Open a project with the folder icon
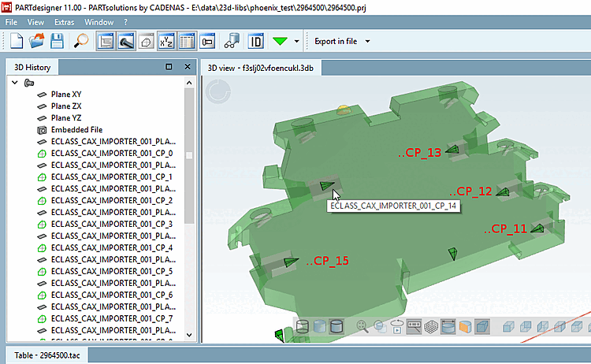This screenshot has height=364, width=591. [36, 41]
